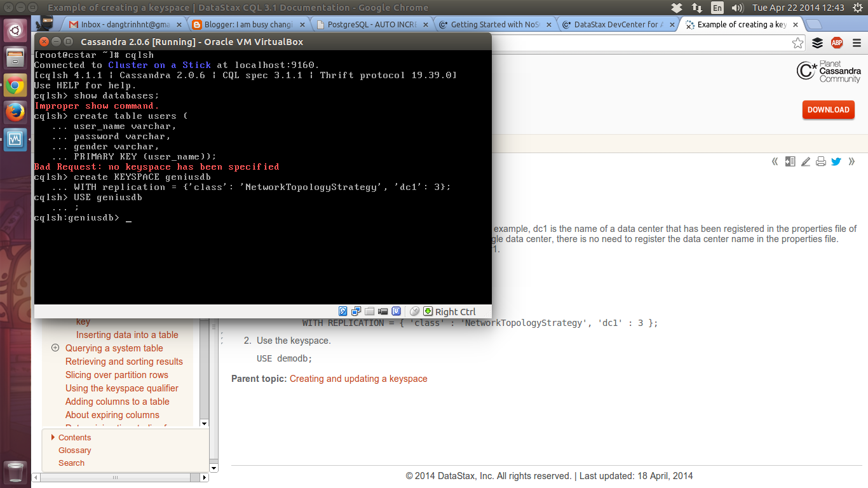Open the Glossary link in the sidebar
868x488 pixels.
click(75, 451)
